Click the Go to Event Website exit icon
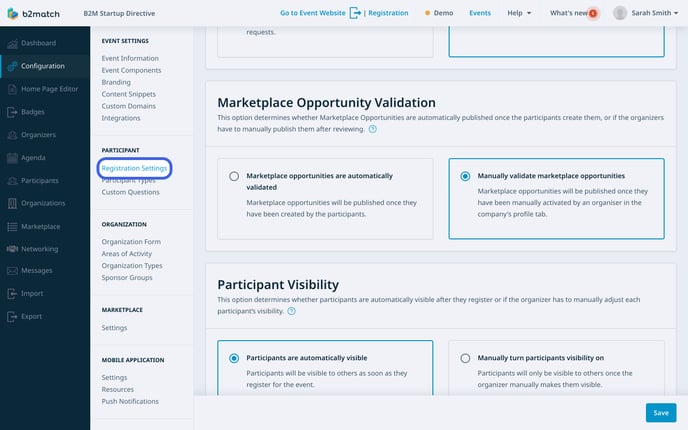The image size is (688, 430). pyautogui.click(x=355, y=13)
